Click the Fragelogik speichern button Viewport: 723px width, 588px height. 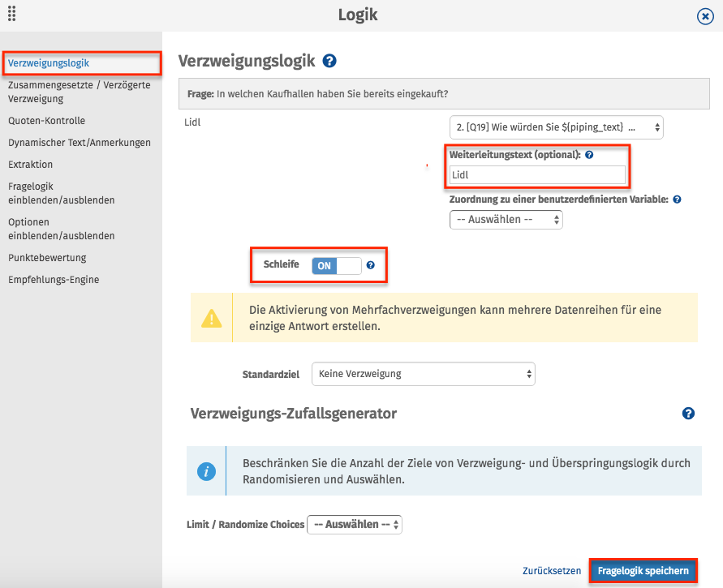coord(643,571)
